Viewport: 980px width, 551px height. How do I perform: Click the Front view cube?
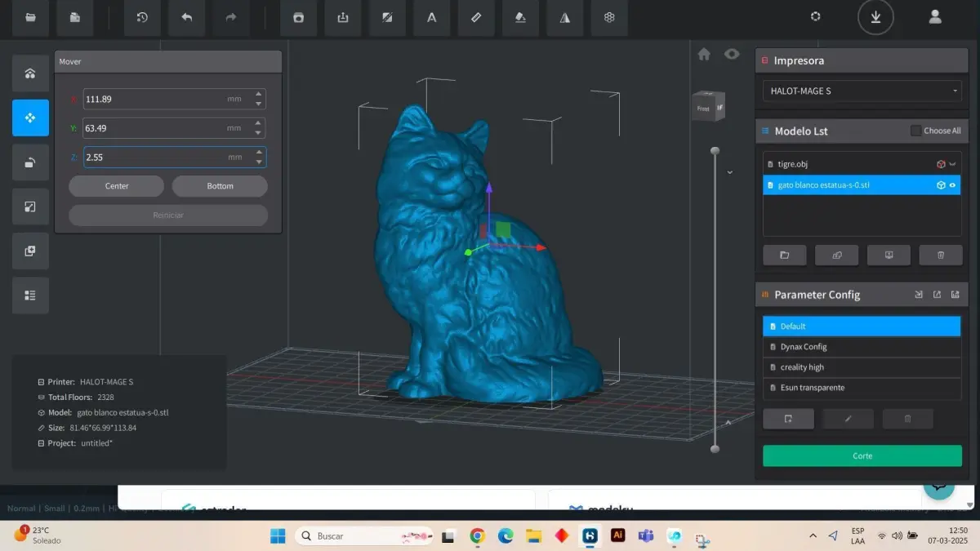pos(703,108)
